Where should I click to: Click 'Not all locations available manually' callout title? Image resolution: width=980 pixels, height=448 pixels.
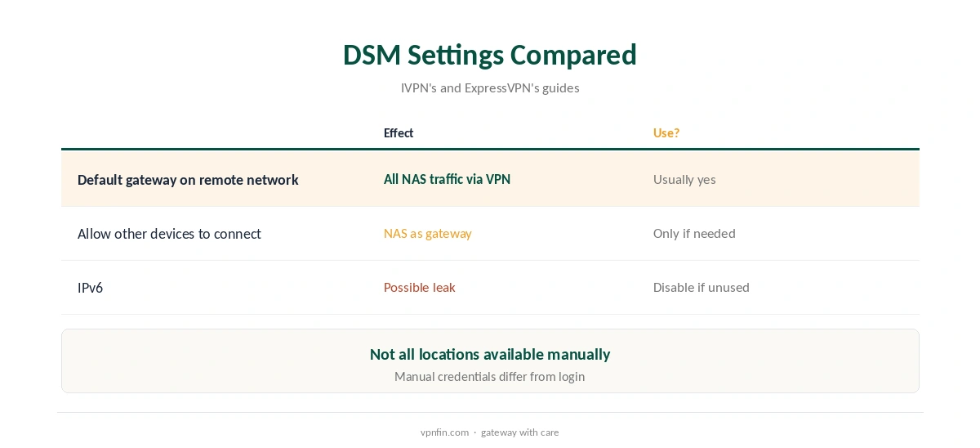click(x=490, y=354)
